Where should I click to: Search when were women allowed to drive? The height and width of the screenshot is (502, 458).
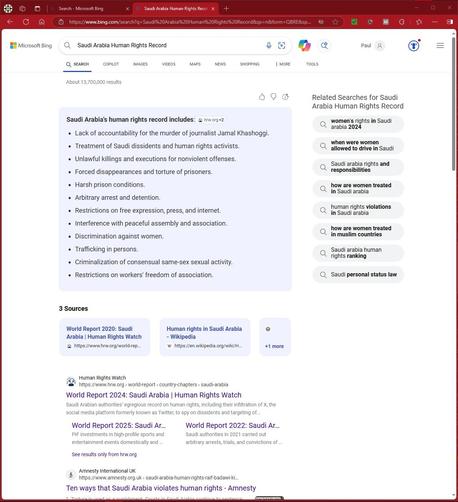[358, 145]
